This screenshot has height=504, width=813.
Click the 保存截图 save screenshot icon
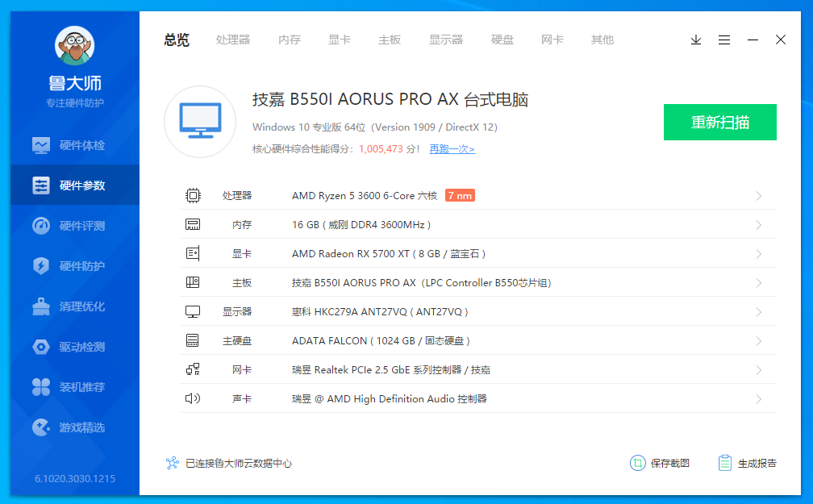tap(638, 463)
